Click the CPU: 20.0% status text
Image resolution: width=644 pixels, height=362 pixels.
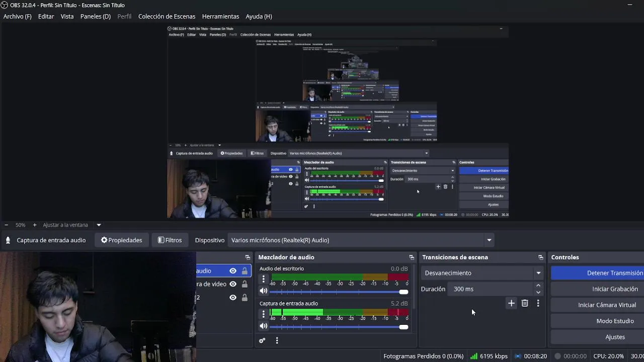coord(608,356)
